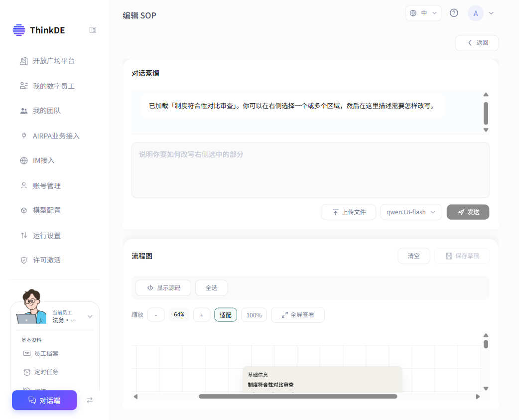Click flowchart vertical scroll up arrow

[486, 335]
